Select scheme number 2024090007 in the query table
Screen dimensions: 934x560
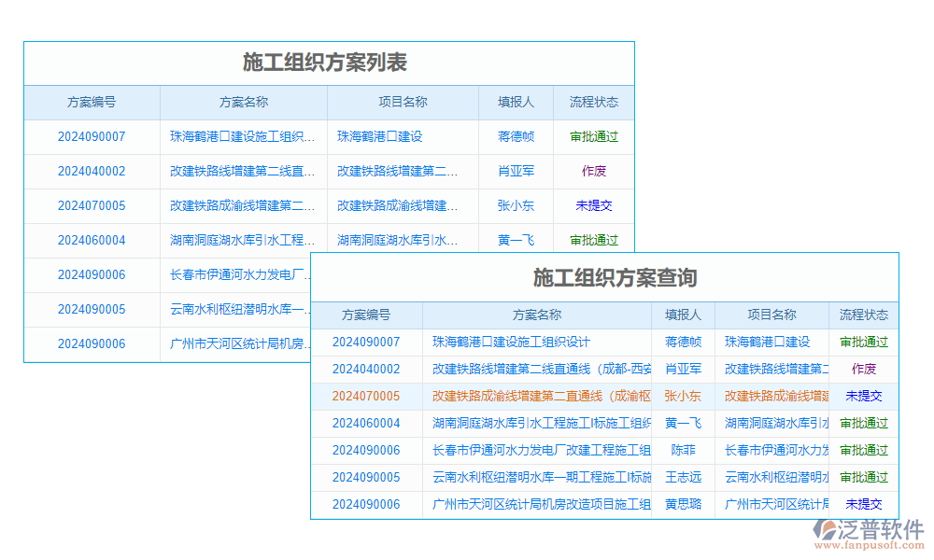[368, 342]
